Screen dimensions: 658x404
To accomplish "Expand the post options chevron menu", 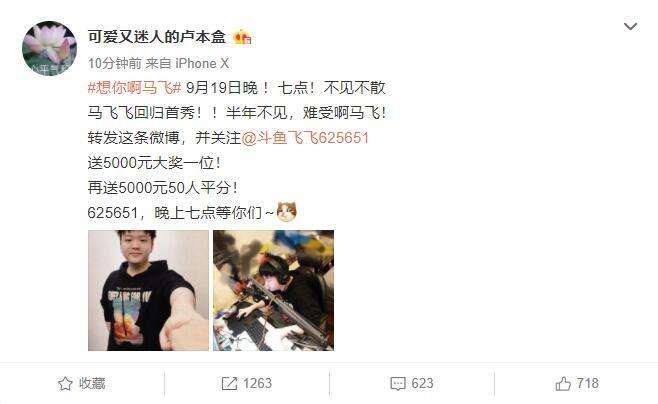I will (631, 27).
